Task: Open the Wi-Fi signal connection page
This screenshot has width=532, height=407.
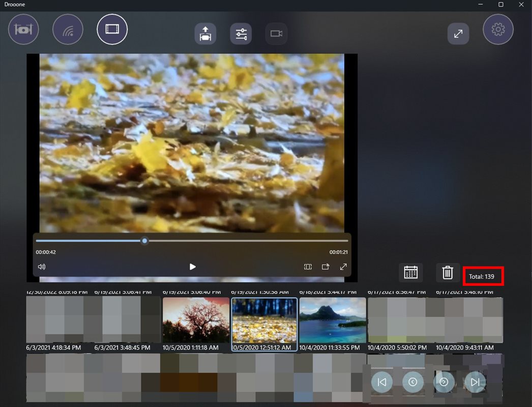Action: pos(68,30)
